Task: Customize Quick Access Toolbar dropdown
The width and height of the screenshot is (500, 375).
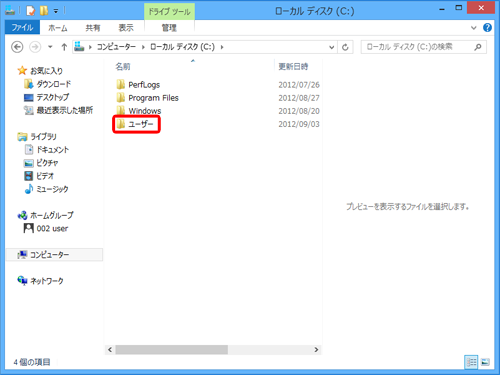Action: pos(56,11)
